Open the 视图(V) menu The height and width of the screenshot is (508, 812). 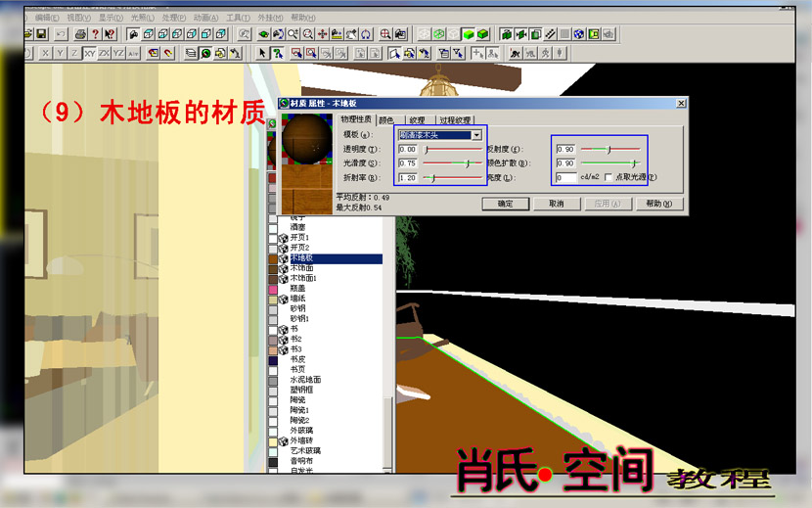point(78,18)
